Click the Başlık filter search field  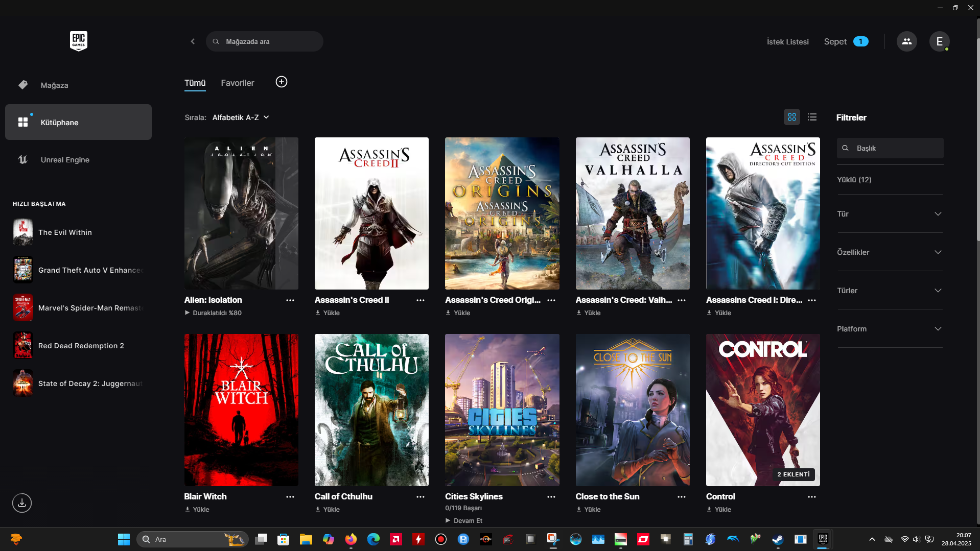point(890,148)
